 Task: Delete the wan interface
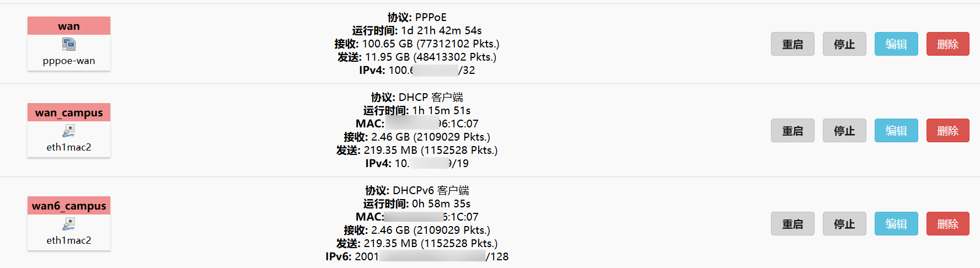coord(947,44)
